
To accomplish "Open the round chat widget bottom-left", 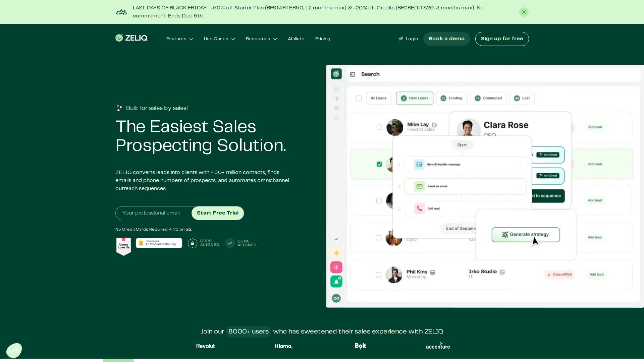I will [14, 350].
